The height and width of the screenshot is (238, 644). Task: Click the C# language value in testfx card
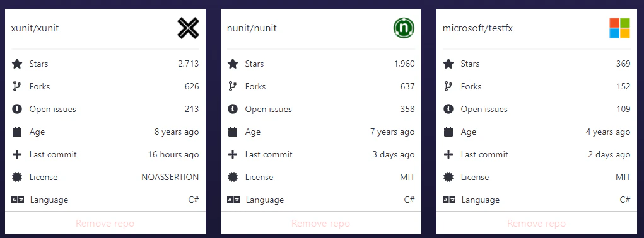(624, 200)
